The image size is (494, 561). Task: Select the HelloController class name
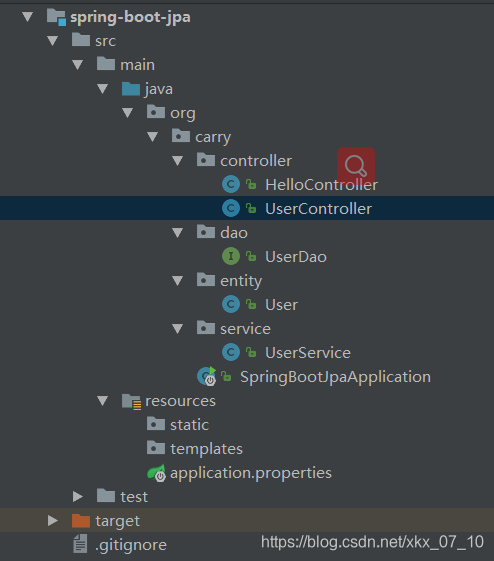pyautogui.click(x=321, y=185)
